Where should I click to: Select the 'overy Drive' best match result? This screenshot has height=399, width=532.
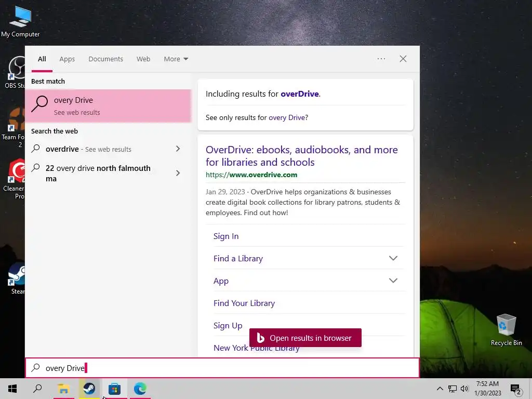108,106
